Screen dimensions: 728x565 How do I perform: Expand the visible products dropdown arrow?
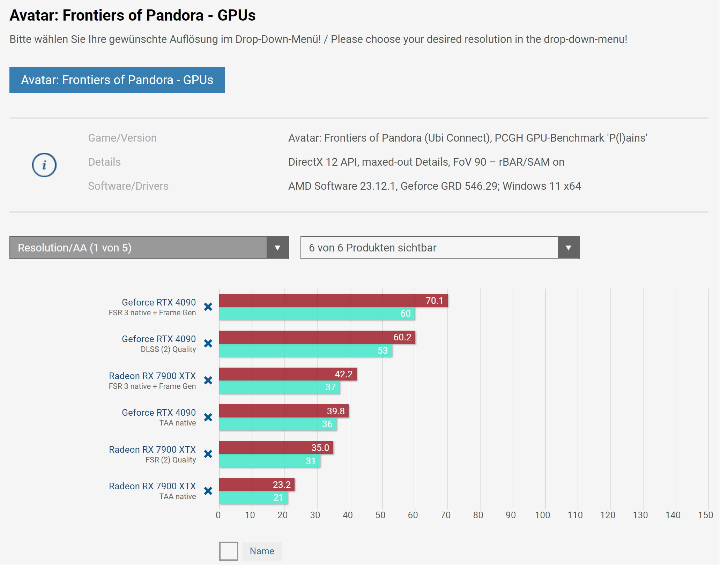pos(569,248)
